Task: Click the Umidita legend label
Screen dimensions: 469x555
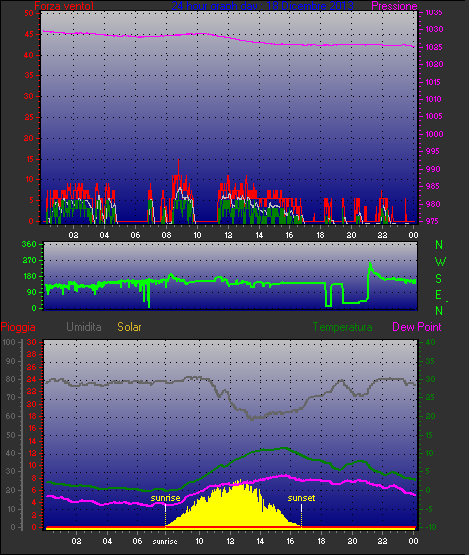Action: (84, 327)
